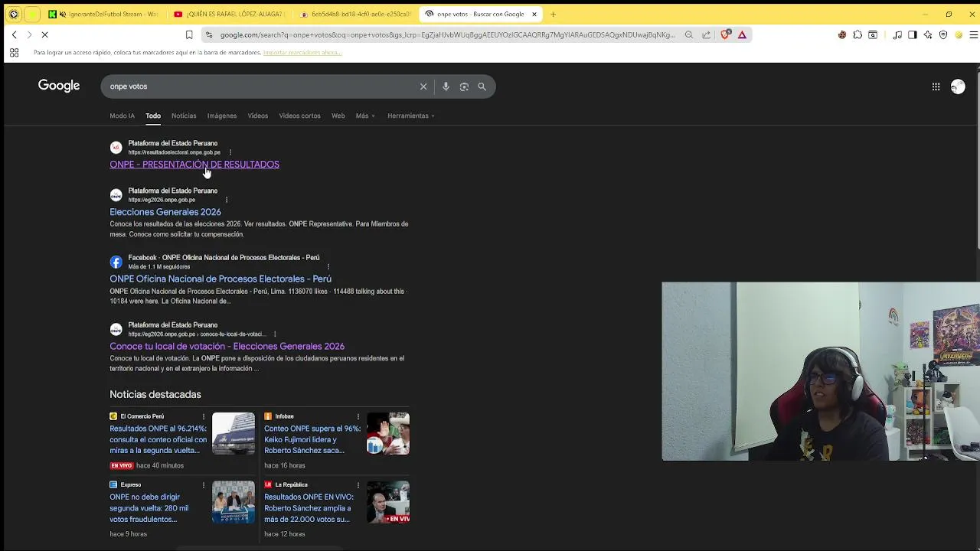The height and width of the screenshot is (551, 980).
Task: Open the Brave Rewards triangle icon
Action: point(742,34)
